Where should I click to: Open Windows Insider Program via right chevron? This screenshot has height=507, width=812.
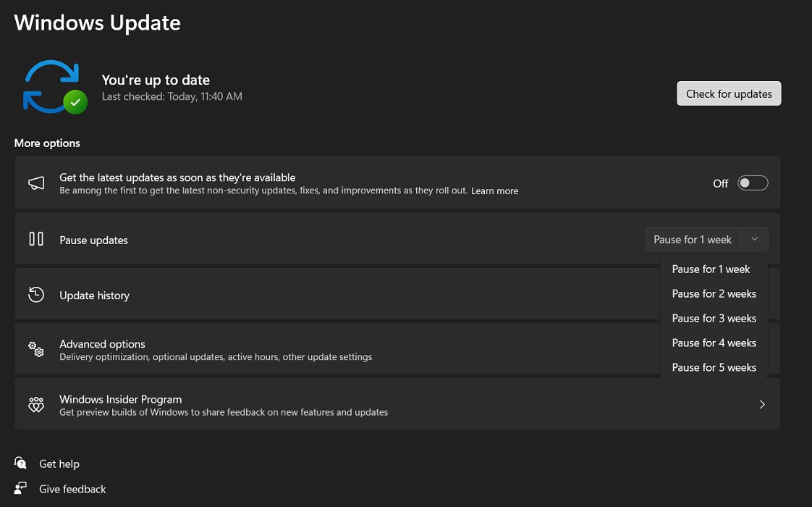[x=762, y=404]
